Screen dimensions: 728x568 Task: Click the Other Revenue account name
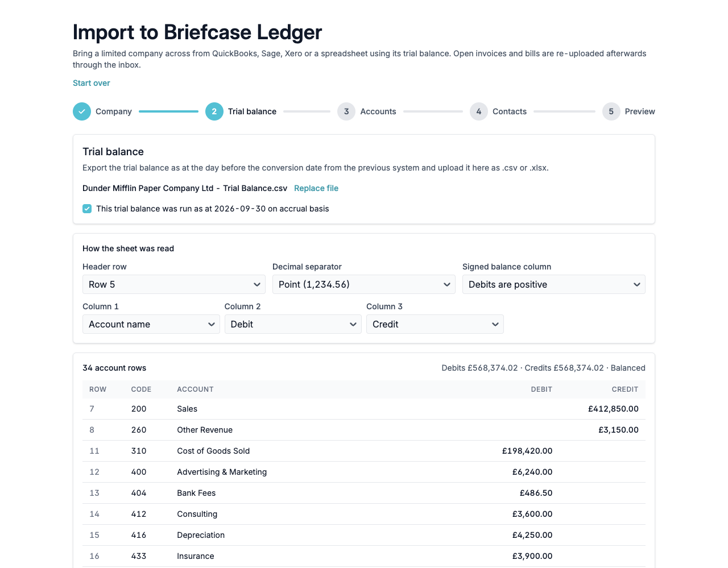[x=205, y=430]
